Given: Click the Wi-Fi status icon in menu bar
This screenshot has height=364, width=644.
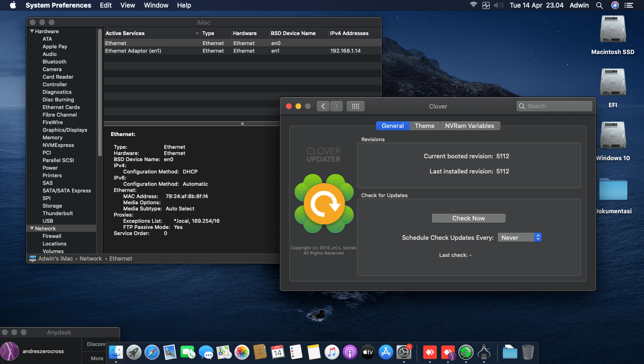Looking at the screenshot, I should coord(473,5).
